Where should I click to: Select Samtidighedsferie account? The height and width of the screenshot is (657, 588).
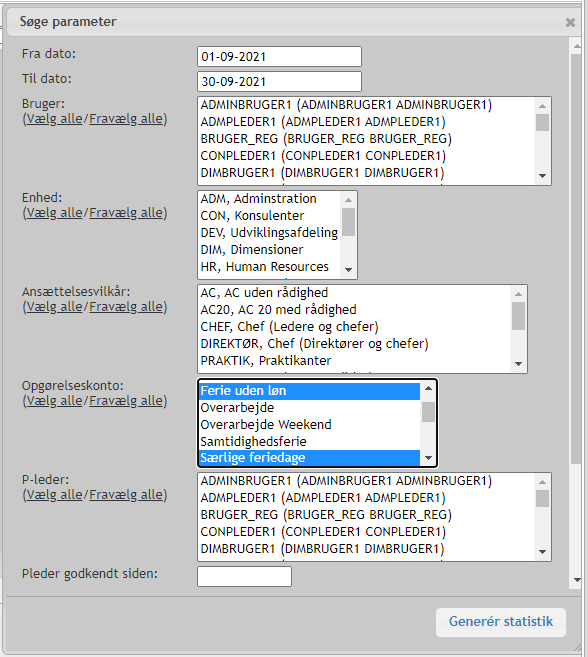tap(309, 442)
